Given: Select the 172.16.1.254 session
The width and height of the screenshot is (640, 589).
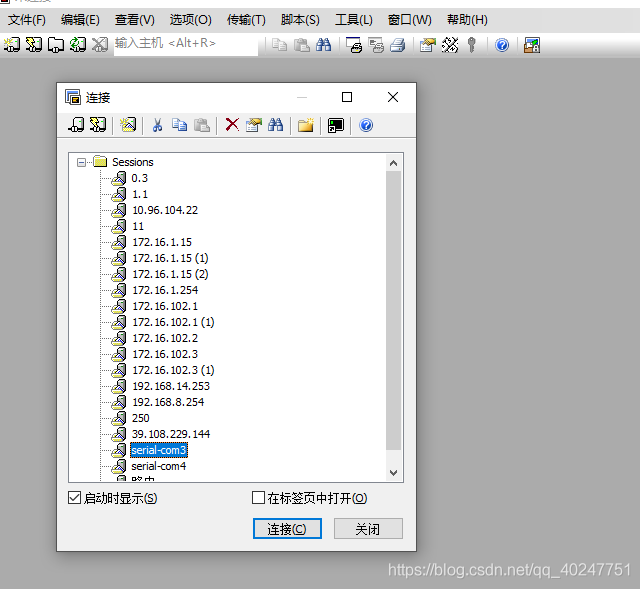Looking at the screenshot, I should click(x=165, y=290).
